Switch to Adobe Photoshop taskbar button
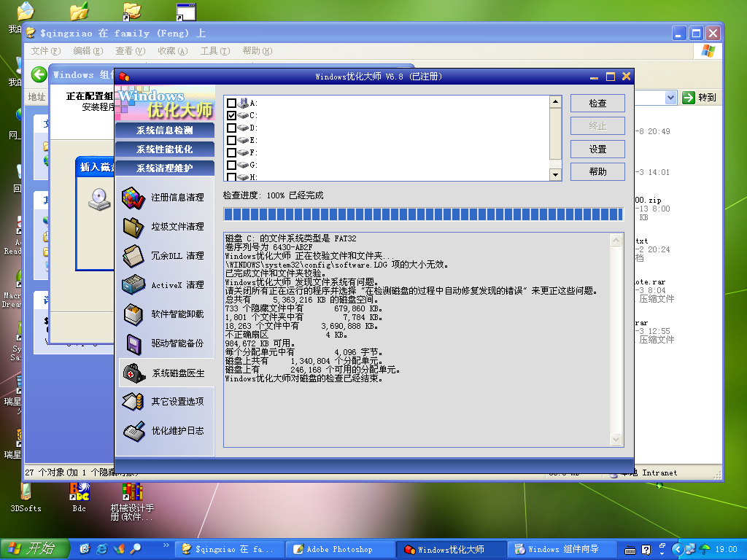The image size is (747, 560). coord(341,550)
